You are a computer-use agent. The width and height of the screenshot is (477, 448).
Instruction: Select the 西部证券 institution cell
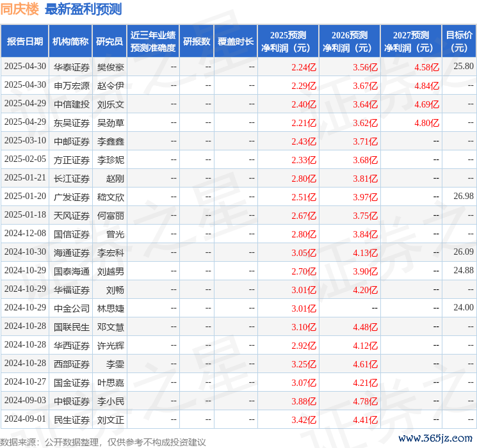click(x=72, y=364)
